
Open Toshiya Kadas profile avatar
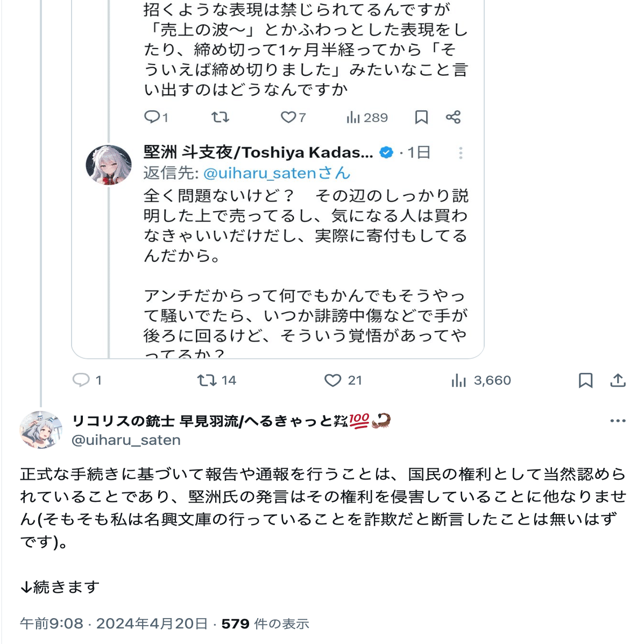tap(109, 165)
